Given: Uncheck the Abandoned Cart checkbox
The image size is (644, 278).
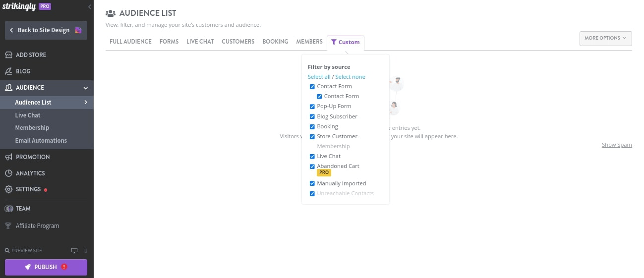Looking at the screenshot, I should click(312, 166).
